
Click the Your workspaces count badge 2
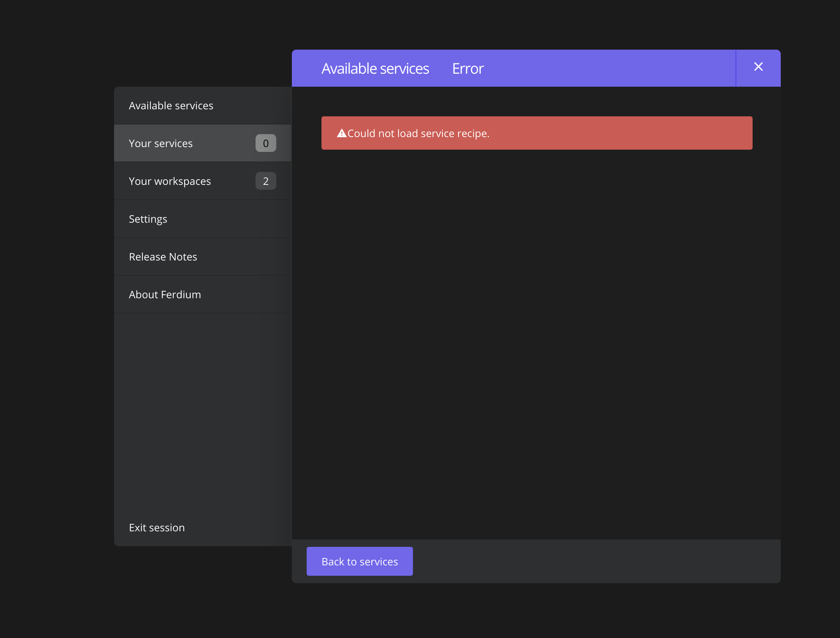(266, 181)
